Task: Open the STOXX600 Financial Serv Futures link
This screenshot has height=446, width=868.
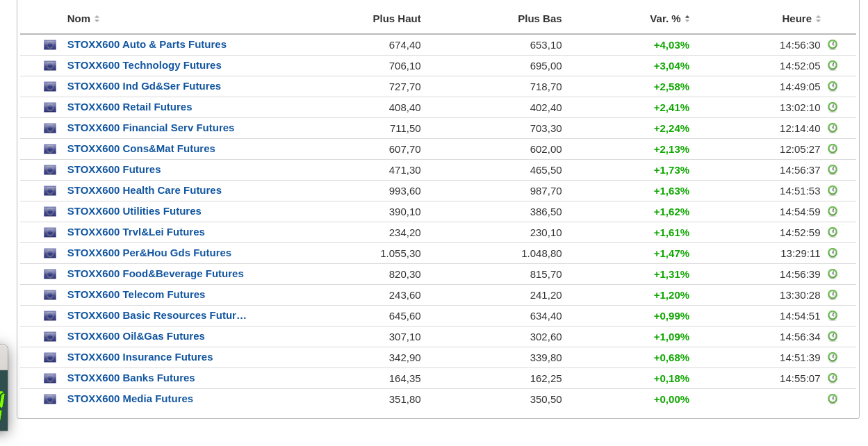Action: pyautogui.click(x=150, y=128)
